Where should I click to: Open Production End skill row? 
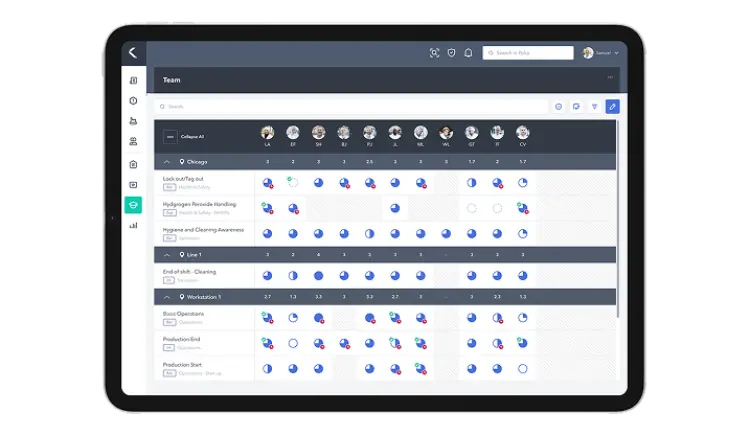204,343
